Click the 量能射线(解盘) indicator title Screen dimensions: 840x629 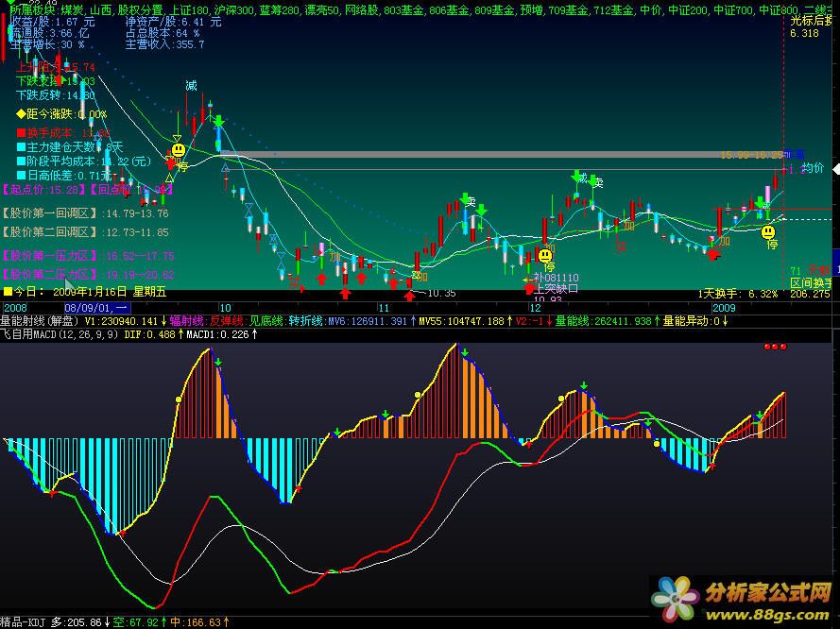(40, 321)
